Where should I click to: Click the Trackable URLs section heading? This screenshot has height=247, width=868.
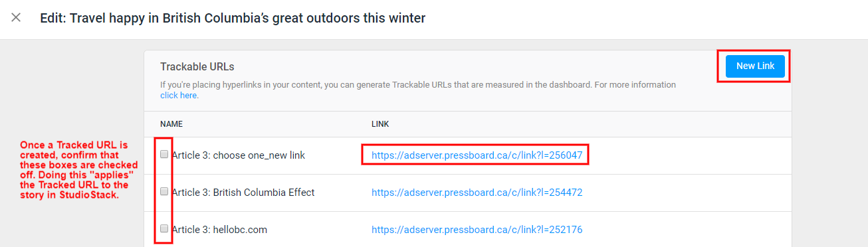[197, 67]
